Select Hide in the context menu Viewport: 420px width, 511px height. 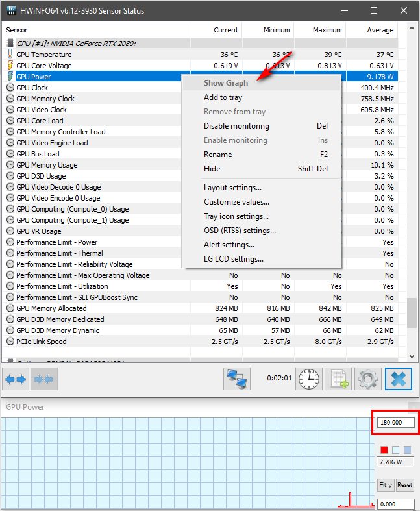coord(262,169)
